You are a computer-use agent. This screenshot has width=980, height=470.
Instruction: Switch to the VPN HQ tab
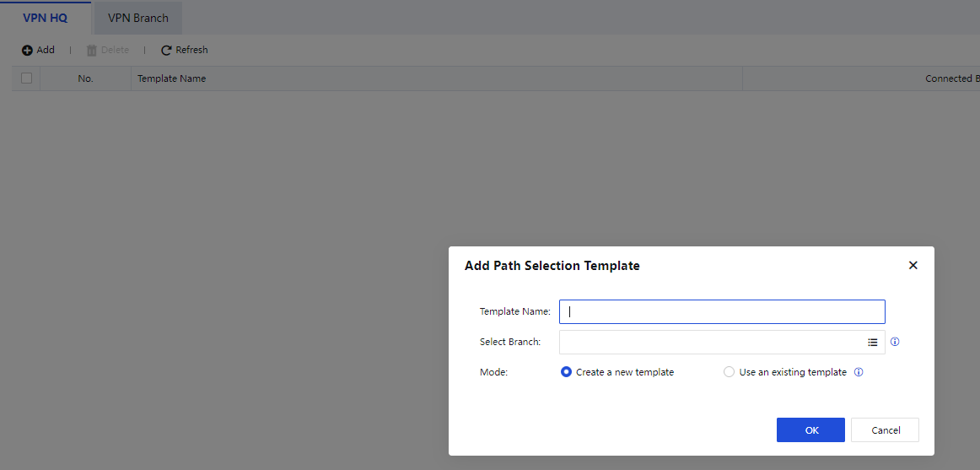[x=46, y=18]
